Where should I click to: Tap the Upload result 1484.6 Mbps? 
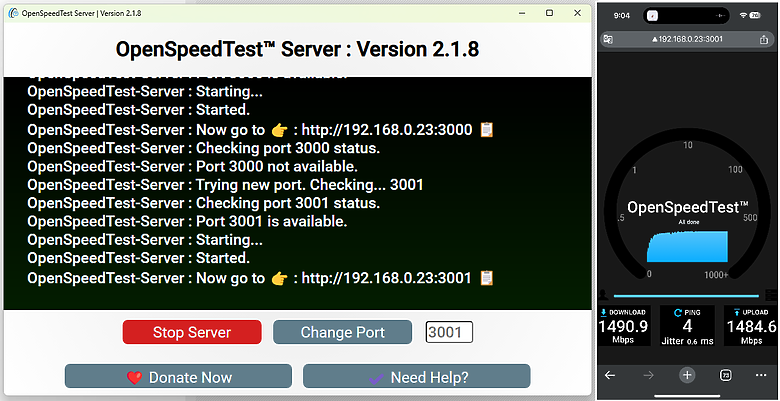point(751,326)
